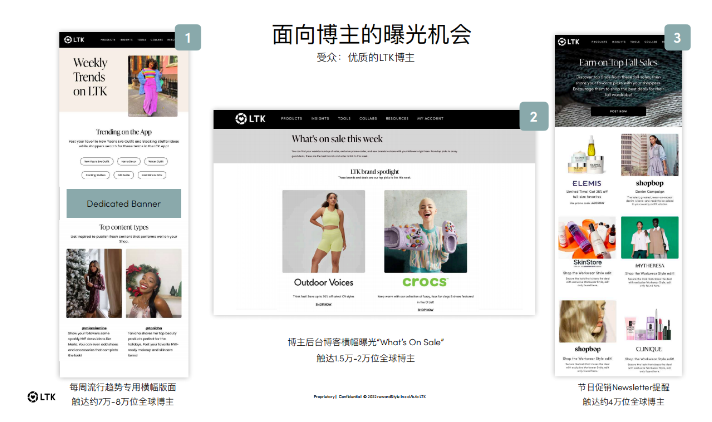Open PRODUCTS menu in What's on sale page

tap(291, 119)
